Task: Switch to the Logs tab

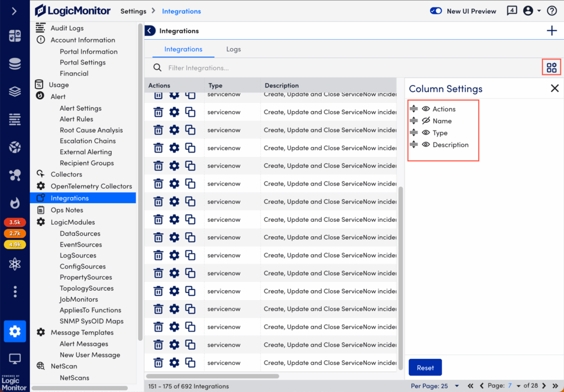Action: tap(234, 49)
